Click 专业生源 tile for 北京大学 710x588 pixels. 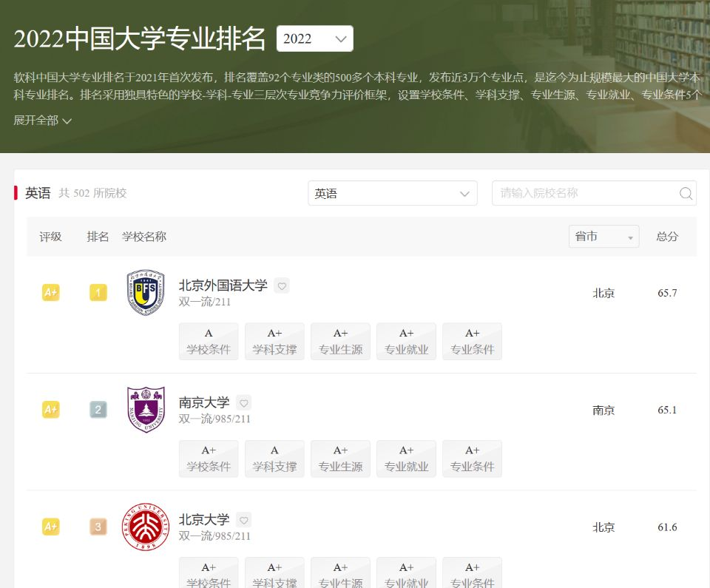pos(340,573)
